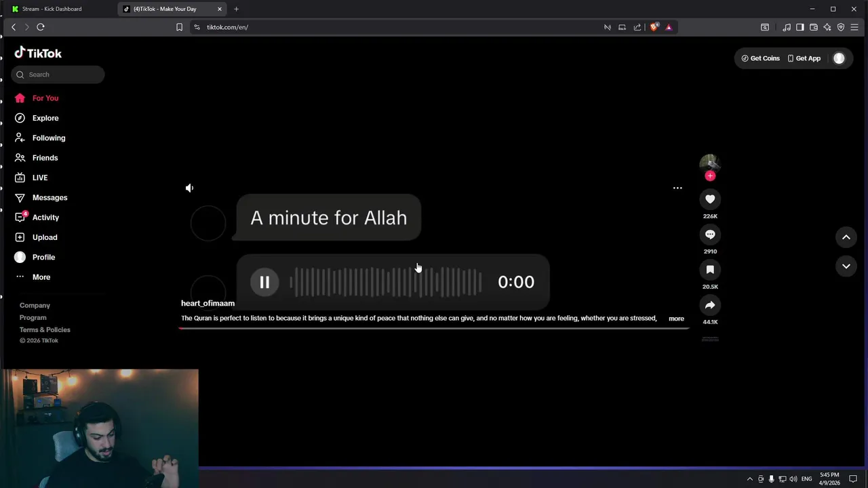Follow the creator with the red plus
Screen dimensions: 868x488
pyautogui.click(x=710, y=176)
